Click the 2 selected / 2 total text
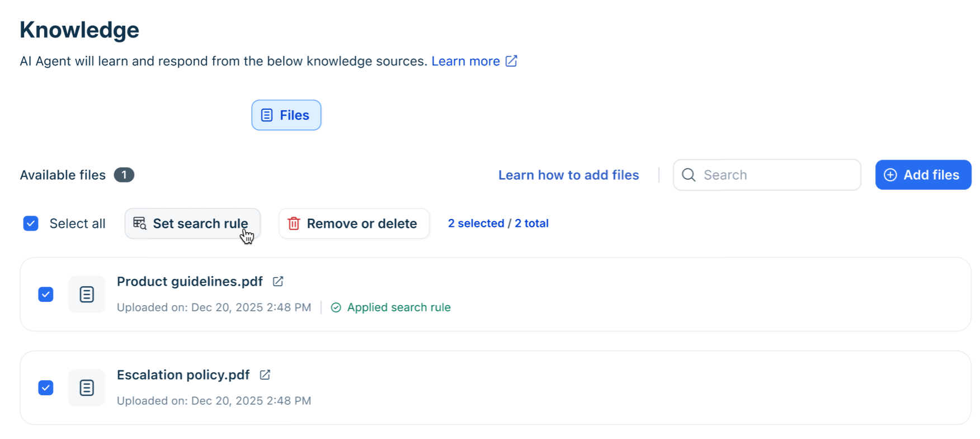This screenshot has height=439, width=980. coord(498,223)
